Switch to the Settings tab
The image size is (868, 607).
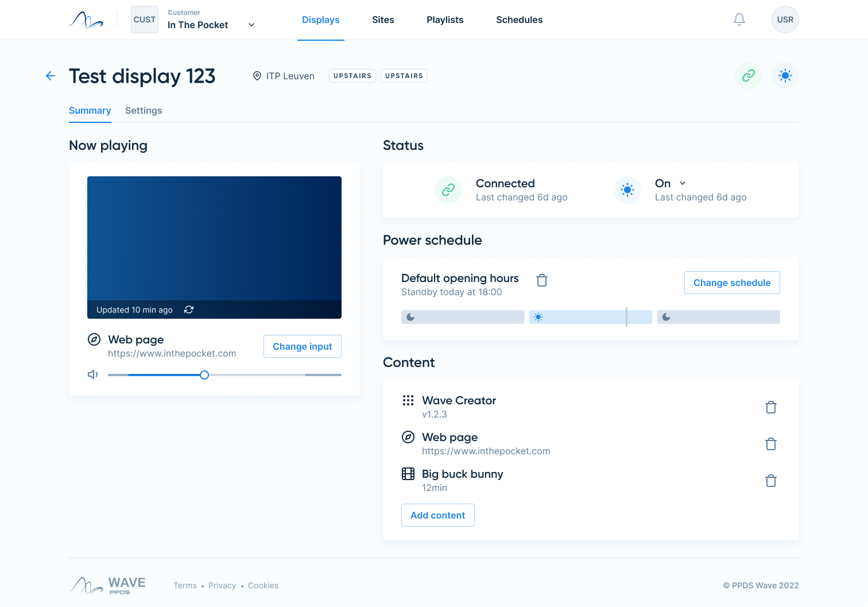(x=144, y=110)
